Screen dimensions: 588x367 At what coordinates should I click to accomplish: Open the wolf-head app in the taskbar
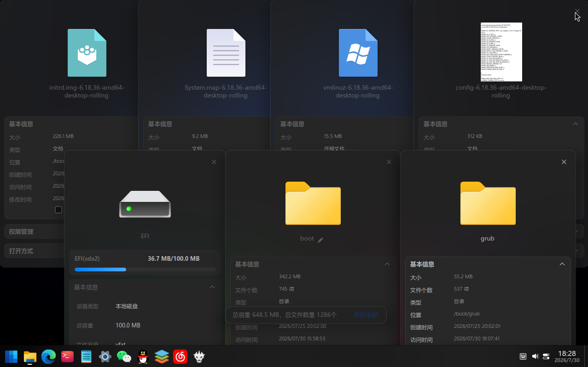click(199, 356)
